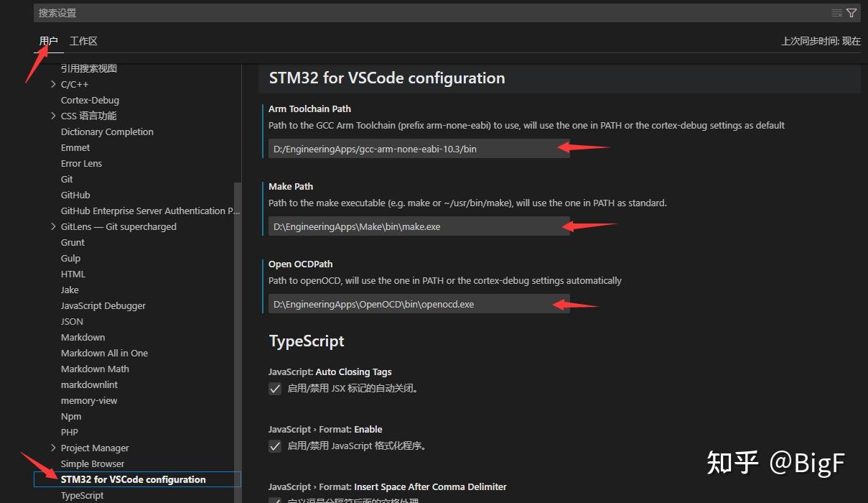868x503 pixels.
Task: Disable JavaScript Format Enable checkbox
Action: (274, 446)
